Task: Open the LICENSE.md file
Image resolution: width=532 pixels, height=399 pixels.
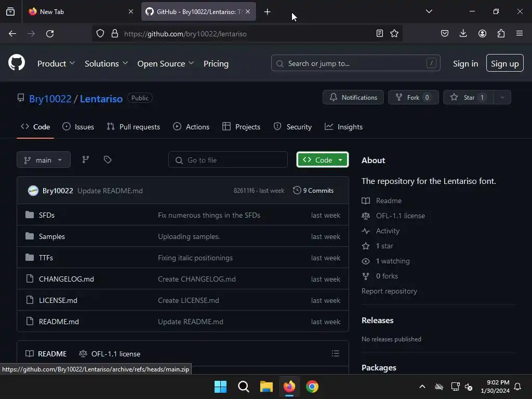Action: click(58, 300)
